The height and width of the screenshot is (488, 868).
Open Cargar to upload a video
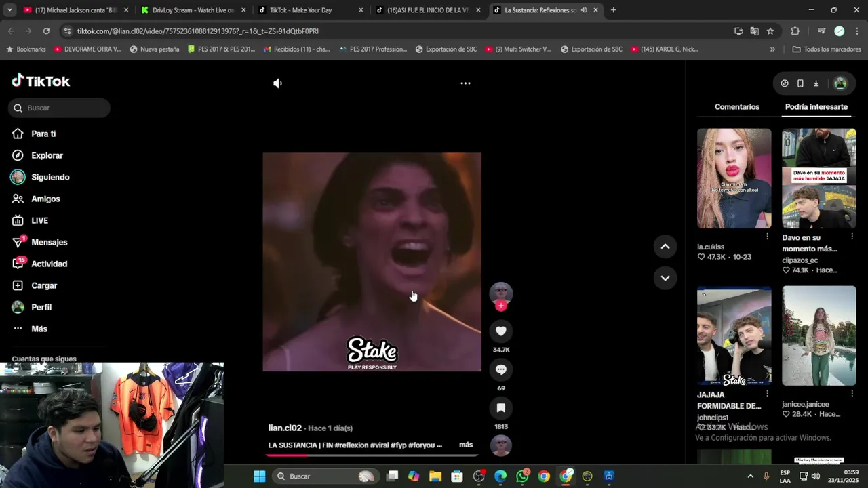coord(44,285)
